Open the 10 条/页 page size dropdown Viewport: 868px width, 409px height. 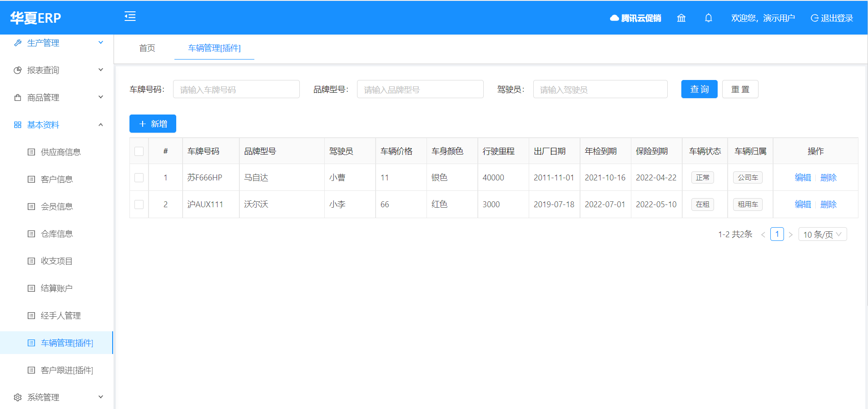[823, 234]
